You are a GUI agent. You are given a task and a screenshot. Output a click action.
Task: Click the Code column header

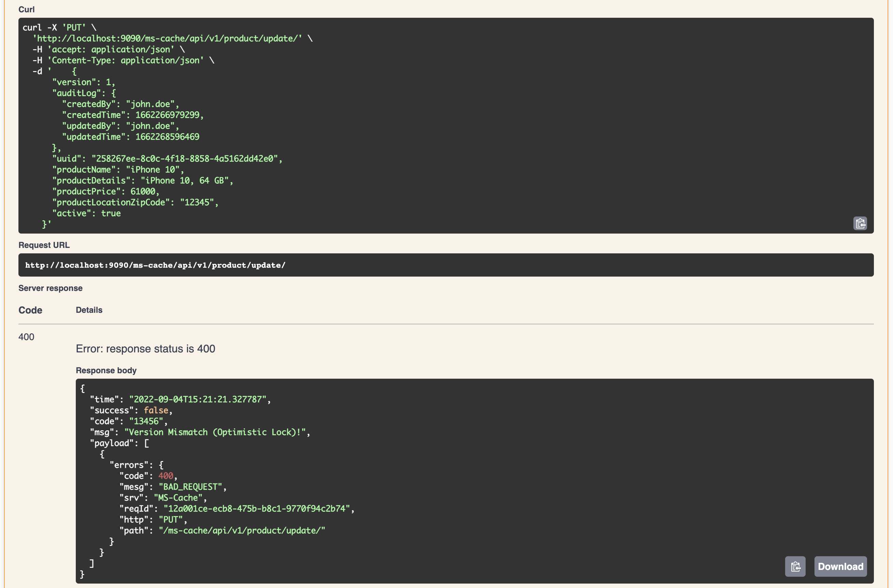pyautogui.click(x=30, y=310)
